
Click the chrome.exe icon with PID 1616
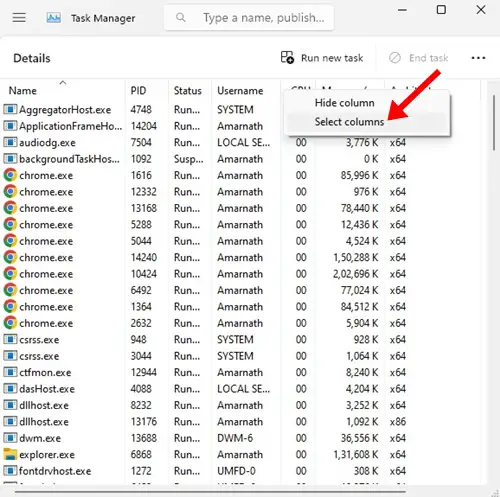click(x=10, y=175)
